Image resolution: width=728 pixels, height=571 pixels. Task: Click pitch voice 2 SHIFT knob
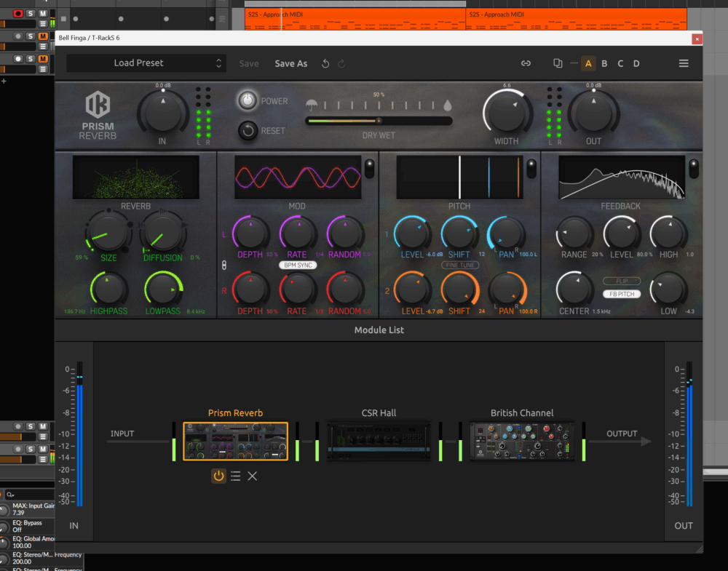(459, 290)
